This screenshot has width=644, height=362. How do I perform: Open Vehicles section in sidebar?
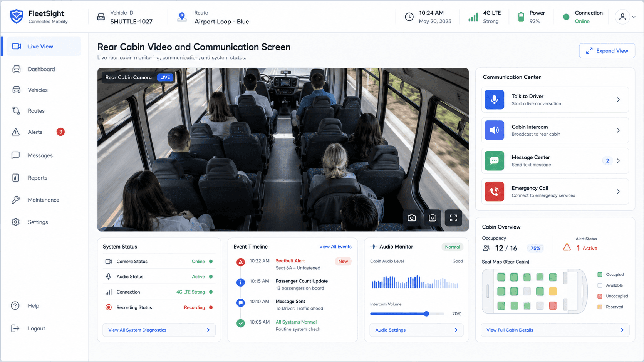(x=38, y=90)
